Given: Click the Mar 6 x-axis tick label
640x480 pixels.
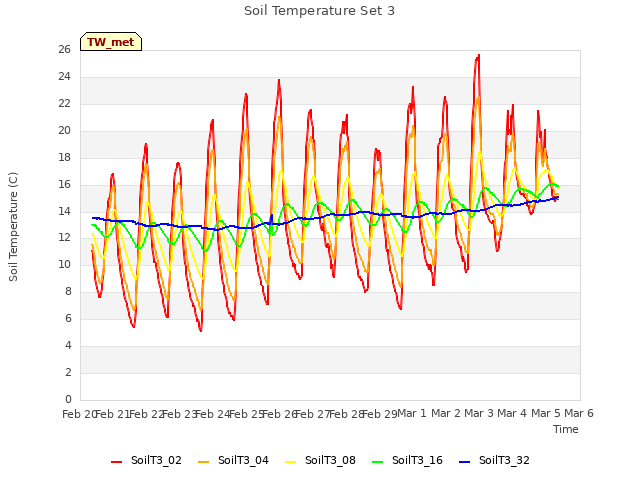Looking at the screenshot, I should tap(579, 413).
